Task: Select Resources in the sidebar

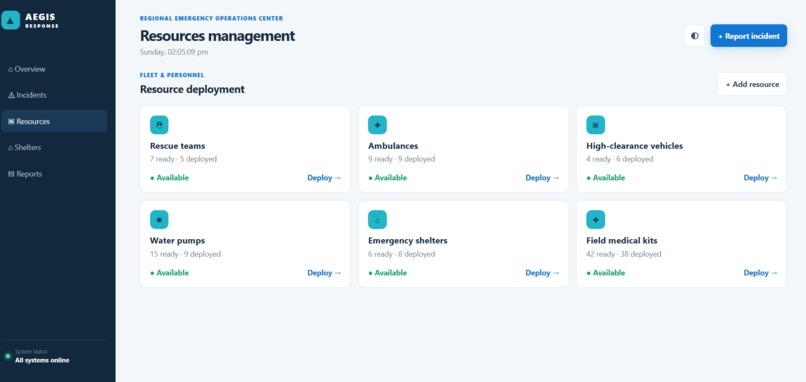Action: coord(54,121)
